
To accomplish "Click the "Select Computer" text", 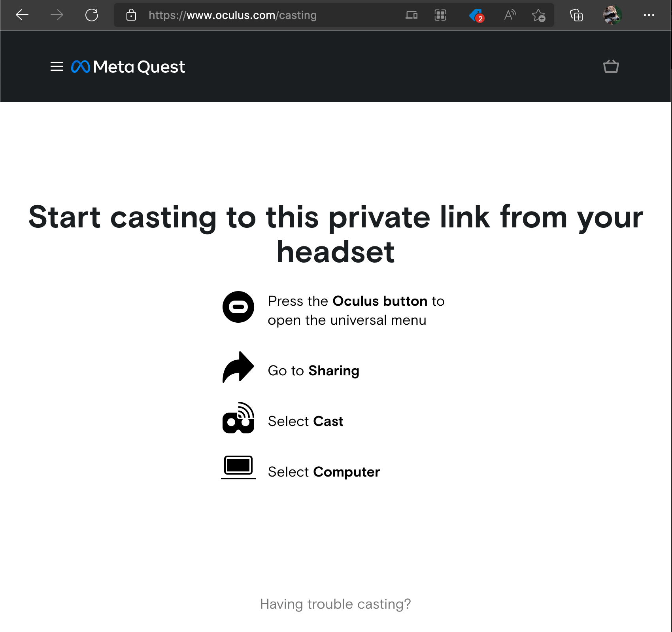I will (324, 472).
